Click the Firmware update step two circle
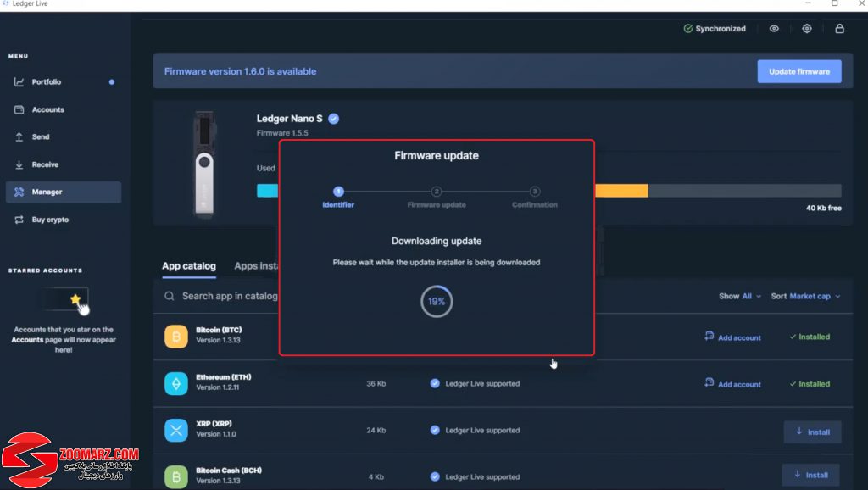This screenshot has height=490, width=868. (x=437, y=192)
